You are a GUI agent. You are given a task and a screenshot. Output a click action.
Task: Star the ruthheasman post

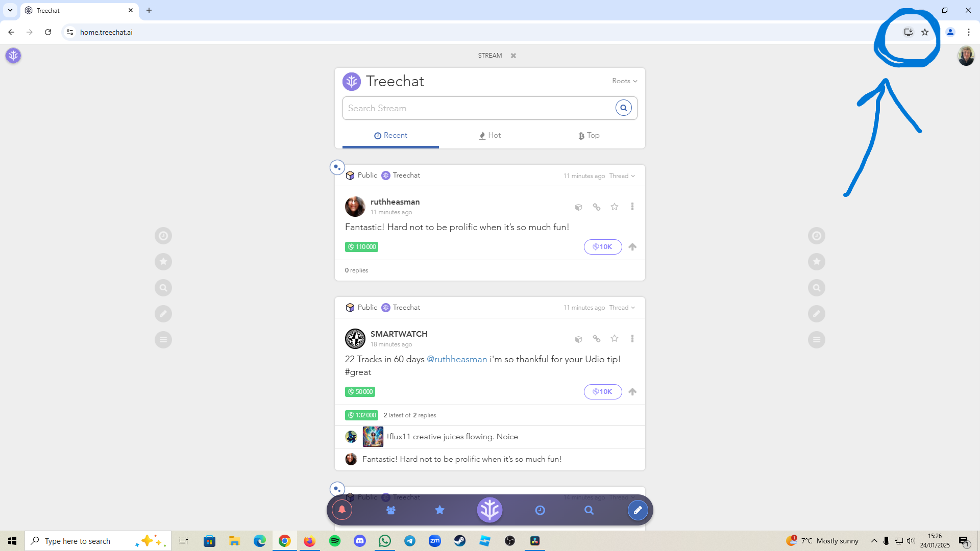pos(615,207)
